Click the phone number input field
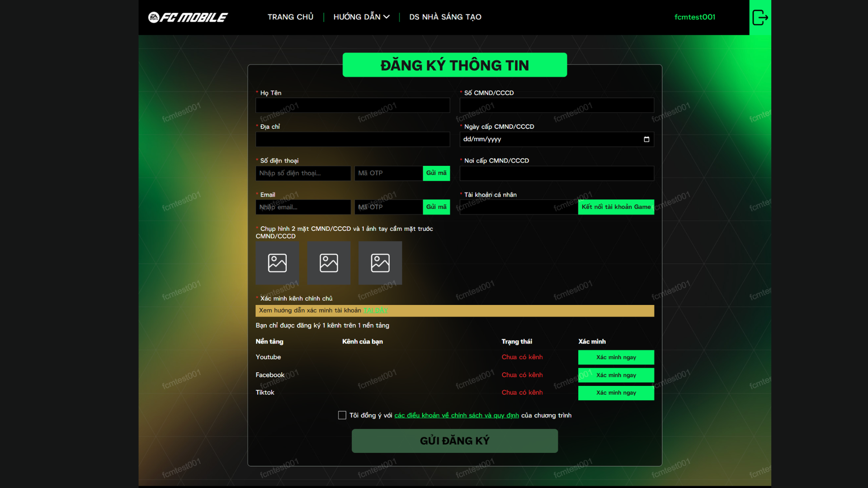Viewport: 868px width, 488px height. coord(303,173)
